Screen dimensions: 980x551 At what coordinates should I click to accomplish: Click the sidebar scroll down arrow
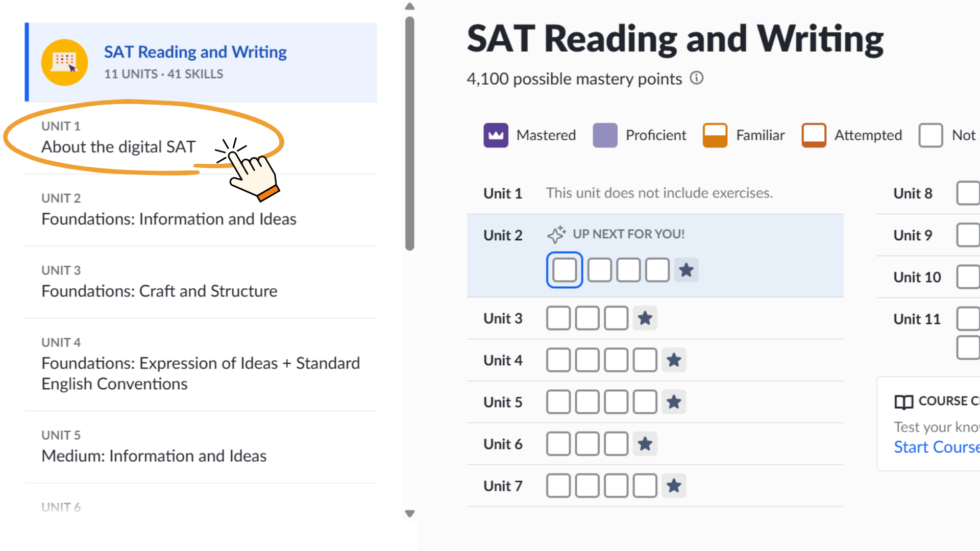[x=409, y=514]
